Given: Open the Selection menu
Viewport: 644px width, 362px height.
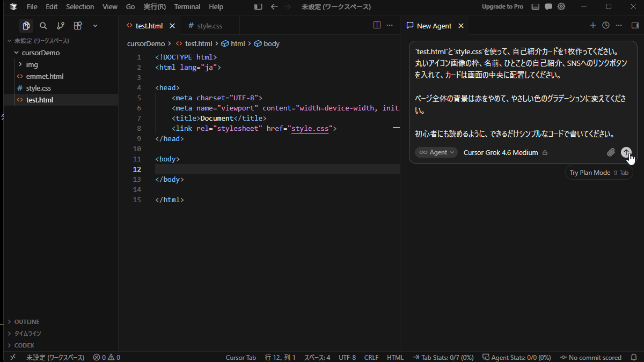Looking at the screenshot, I should point(80,7).
